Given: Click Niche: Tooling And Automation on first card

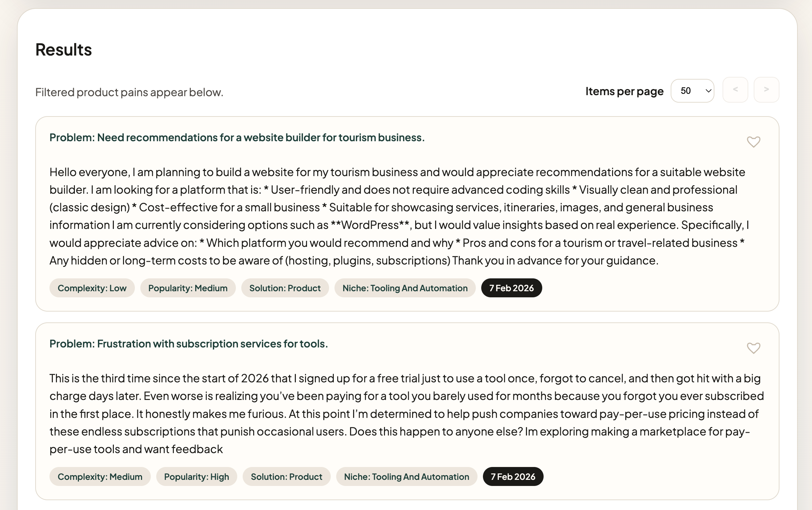Looking at the screenshot, I should [x=405, y=288].
